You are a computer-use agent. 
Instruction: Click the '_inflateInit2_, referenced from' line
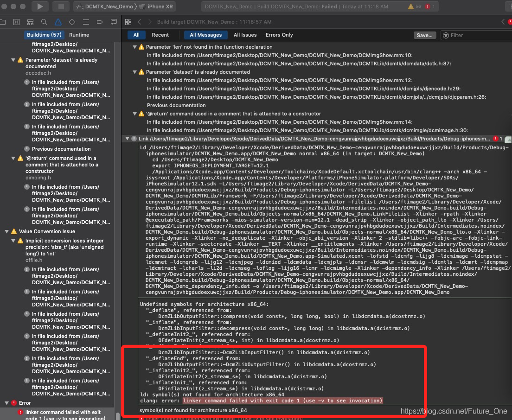click(x=198, y=371)
